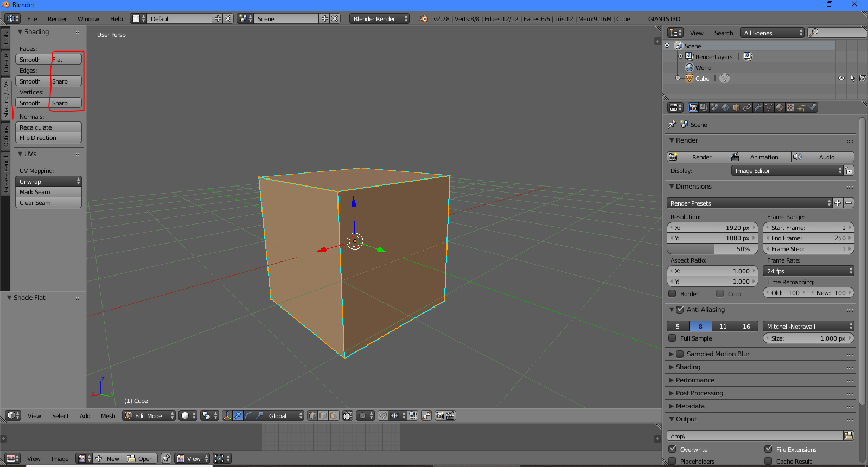Expand the Performance panel
The image size is (868, 467).
[695, 380]
